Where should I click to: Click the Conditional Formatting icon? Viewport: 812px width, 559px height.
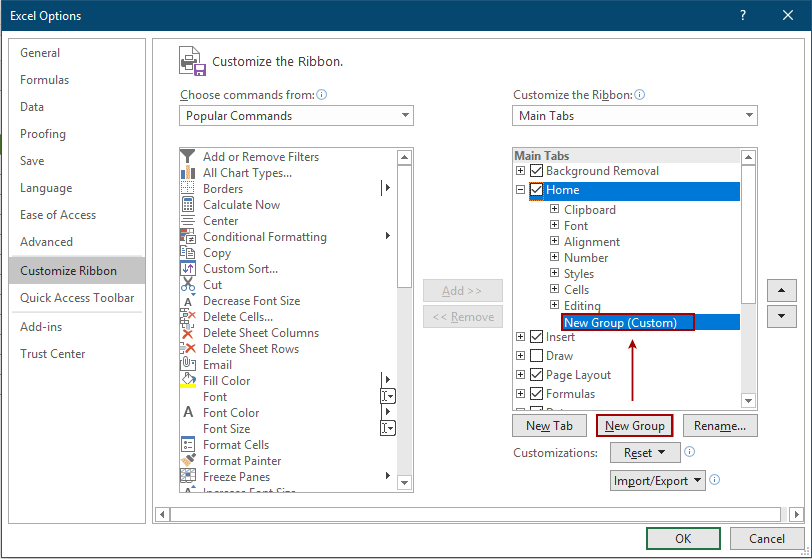(x=187, y=237)
